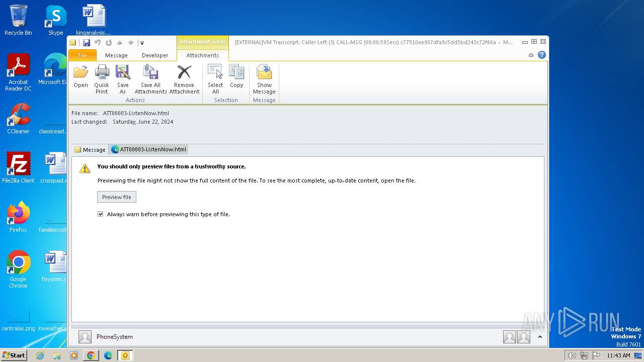Click the volume icon in the system tray

point(572,355)
